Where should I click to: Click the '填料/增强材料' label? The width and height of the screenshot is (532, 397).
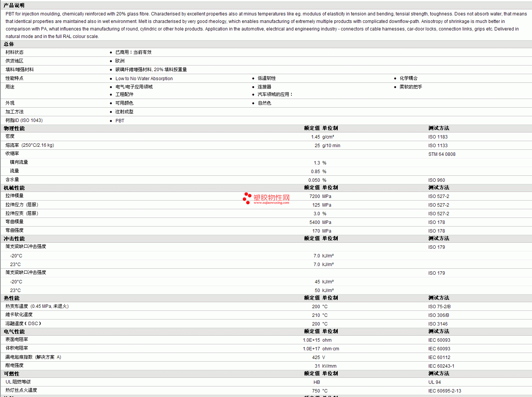(20, 70)
